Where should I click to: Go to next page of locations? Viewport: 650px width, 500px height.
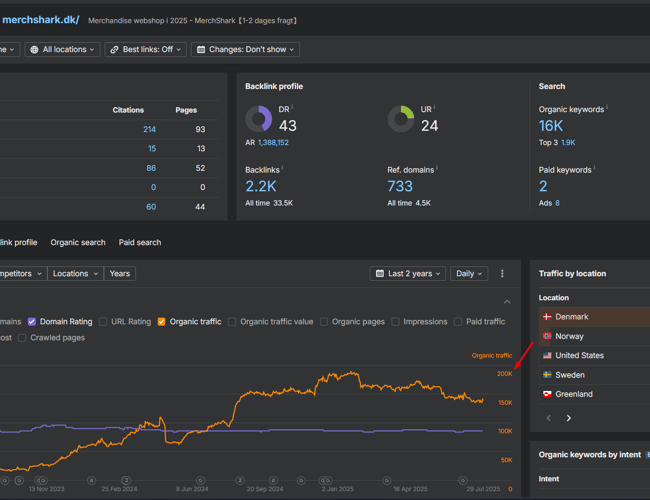569,418
